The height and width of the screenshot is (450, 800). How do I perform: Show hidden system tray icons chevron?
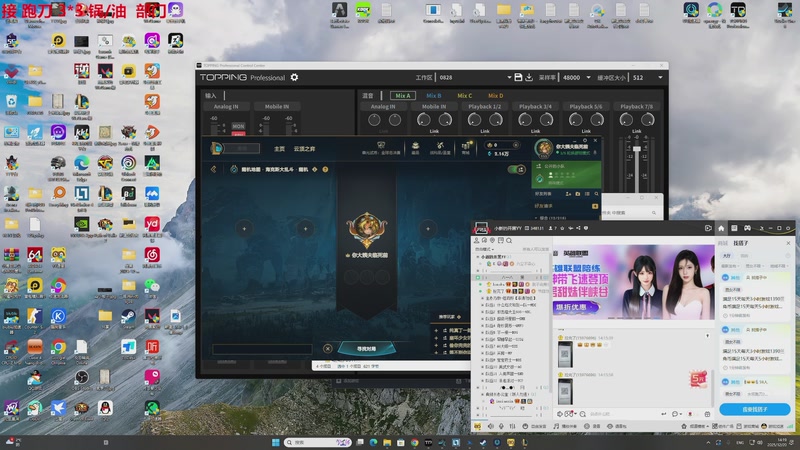[x=708, y=442]
